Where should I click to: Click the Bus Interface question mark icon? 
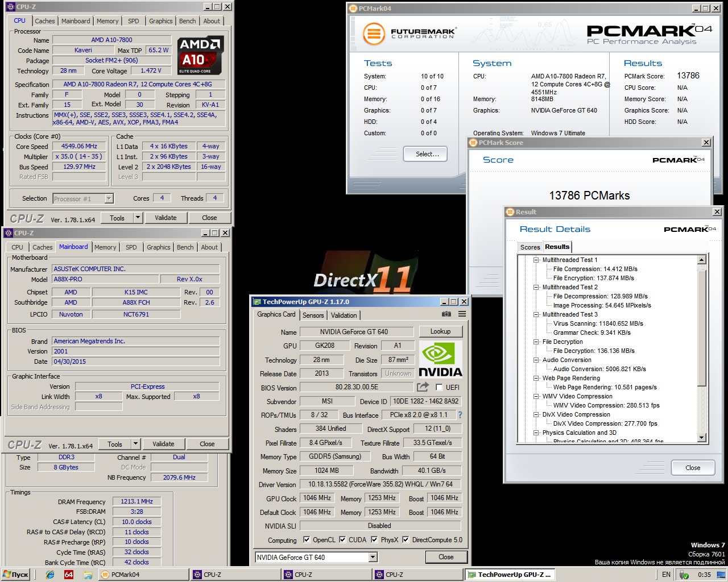click(460, 415)
